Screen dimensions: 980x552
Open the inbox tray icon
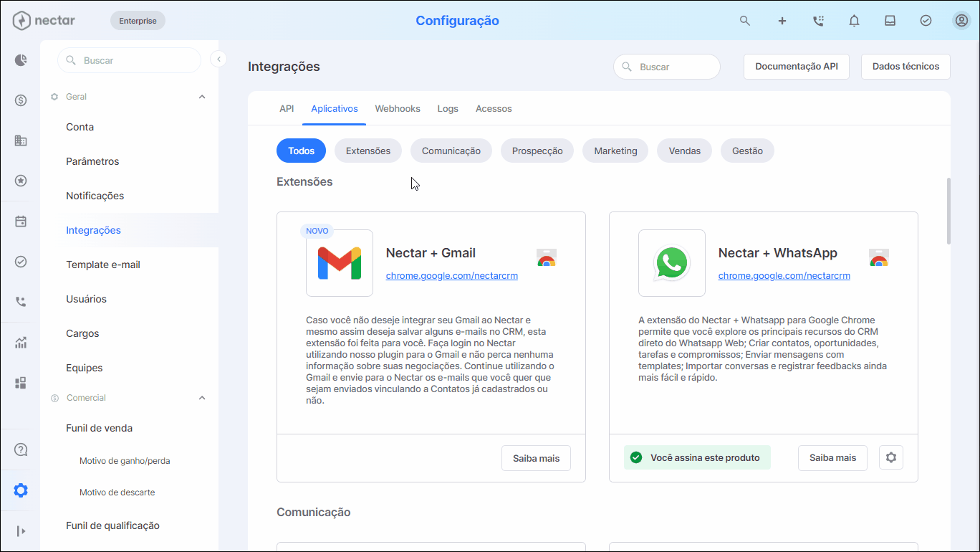coord(890,21)
